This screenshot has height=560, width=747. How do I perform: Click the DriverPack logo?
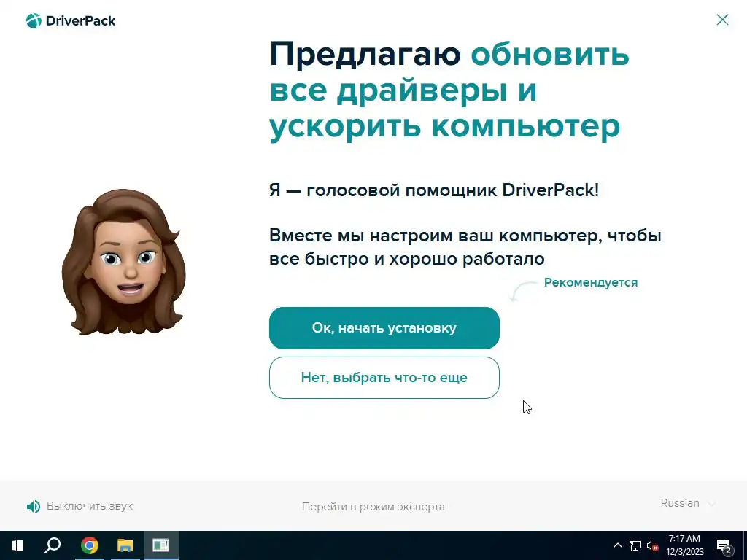coord(71,20)
